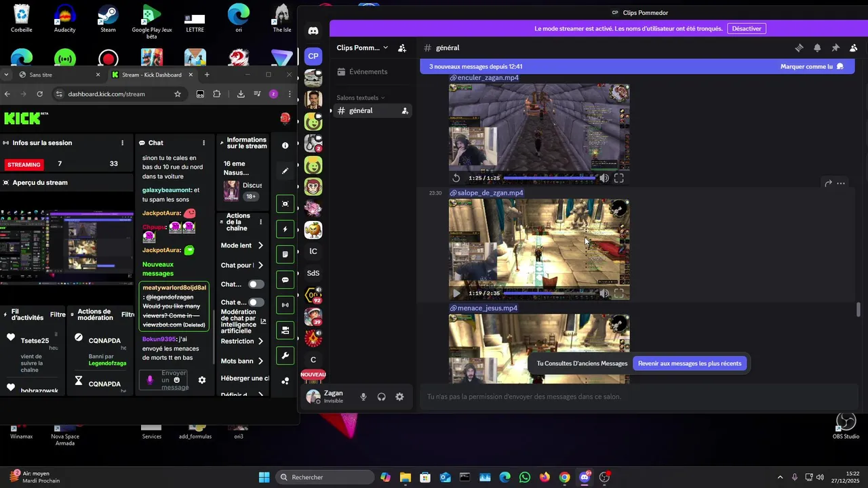Toggle Kick chat bubble panel icon
Screen dimensions: 868x488
point(285,280)
